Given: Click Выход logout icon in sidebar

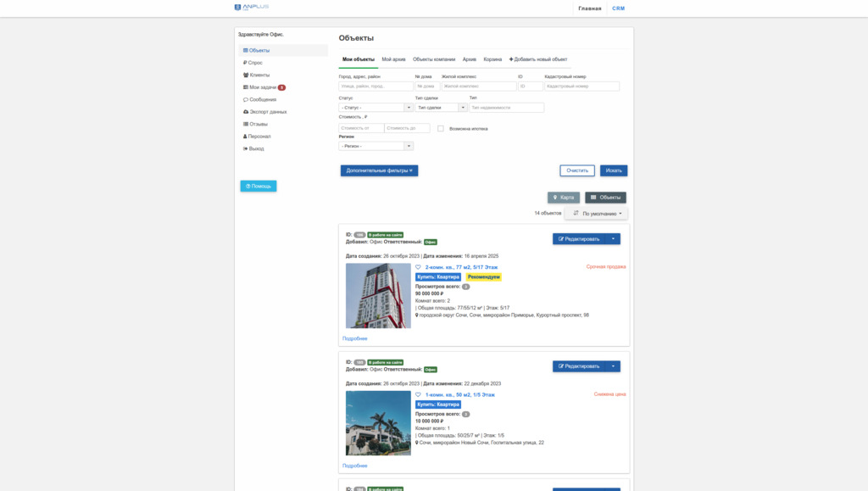Looking at the screenshot, I should pos(246,148).
